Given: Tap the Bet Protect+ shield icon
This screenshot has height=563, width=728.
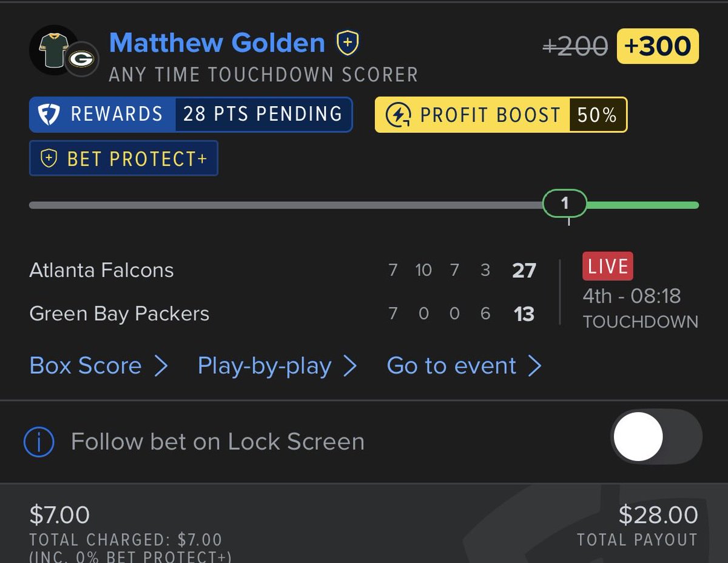Looking at the screenshot, I should pos(49,159).
